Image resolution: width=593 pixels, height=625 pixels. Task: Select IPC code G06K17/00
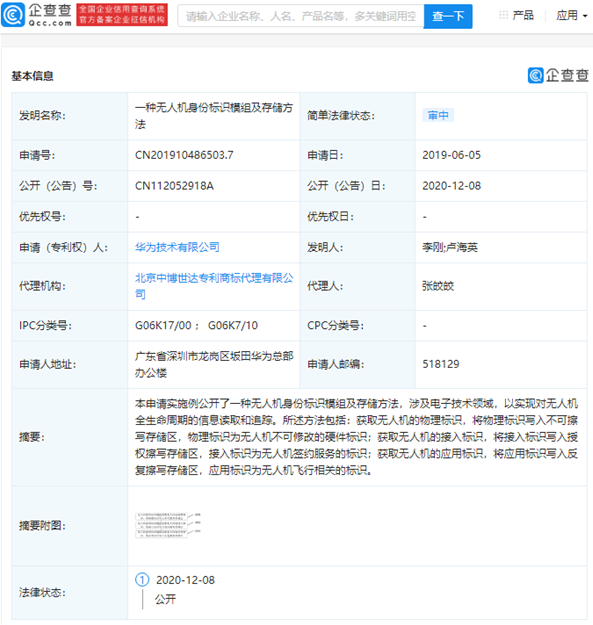coord(163,325)
